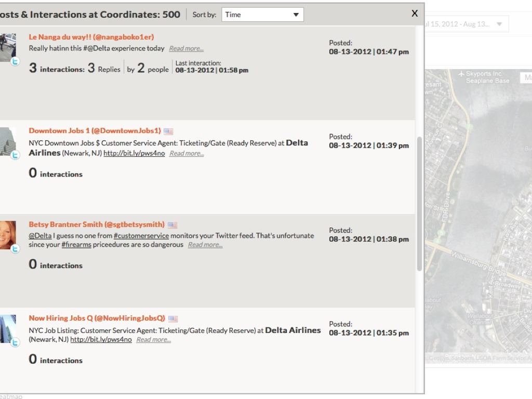Screen dimensions: 532x399
Task: Read more of Betsy's Delta tweet
Action: [205, 245]
